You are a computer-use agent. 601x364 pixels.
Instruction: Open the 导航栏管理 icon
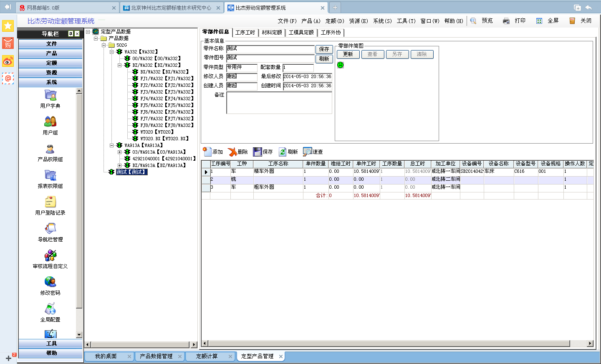click(51, 229)
